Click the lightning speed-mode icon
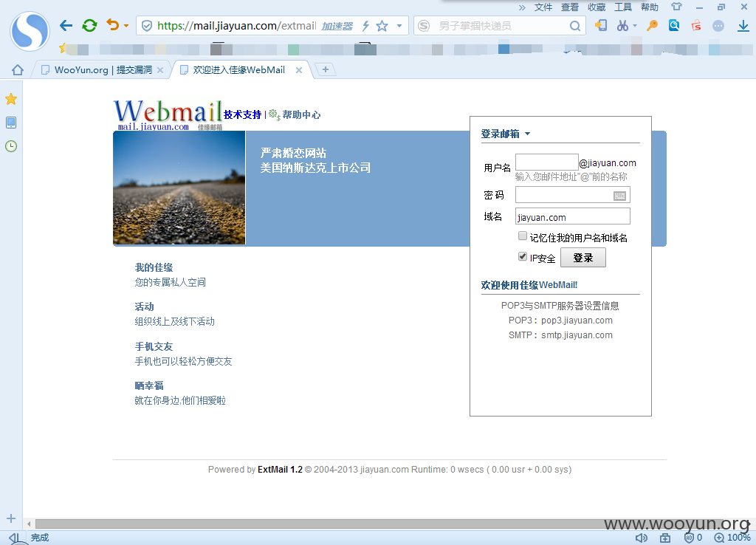The height and width of the screenshot is (545, 756). 366,26
